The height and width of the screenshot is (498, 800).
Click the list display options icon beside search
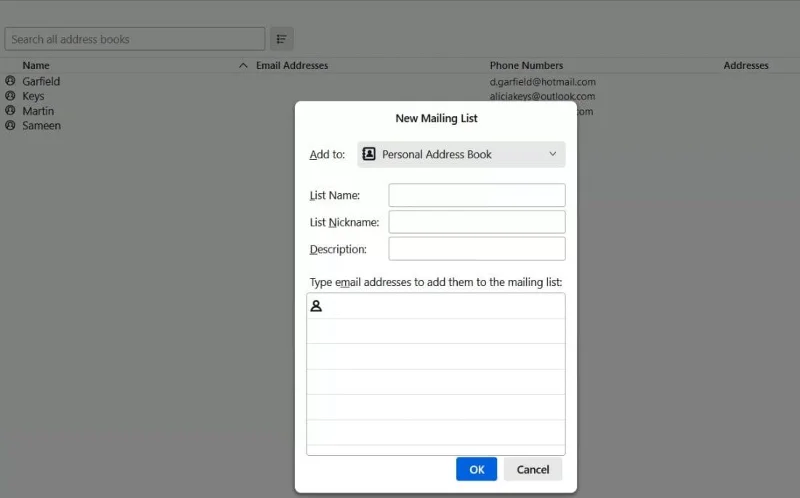[x=281, y=39]
